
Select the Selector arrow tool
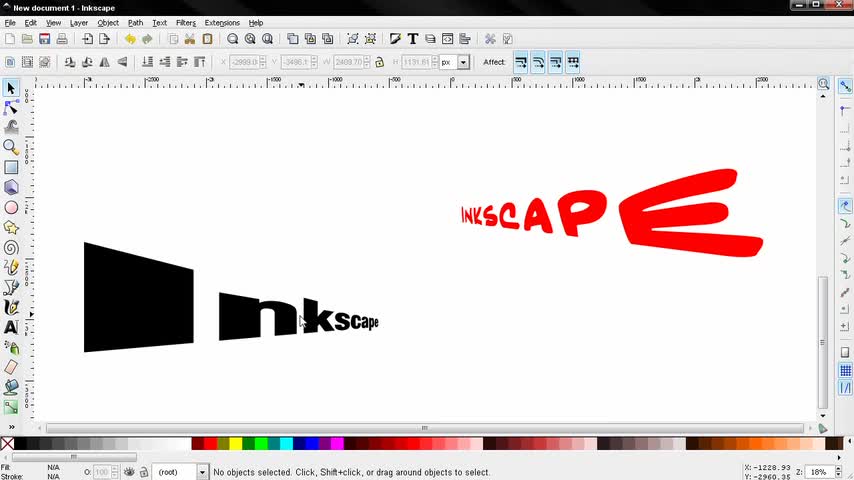pos(11,88)
